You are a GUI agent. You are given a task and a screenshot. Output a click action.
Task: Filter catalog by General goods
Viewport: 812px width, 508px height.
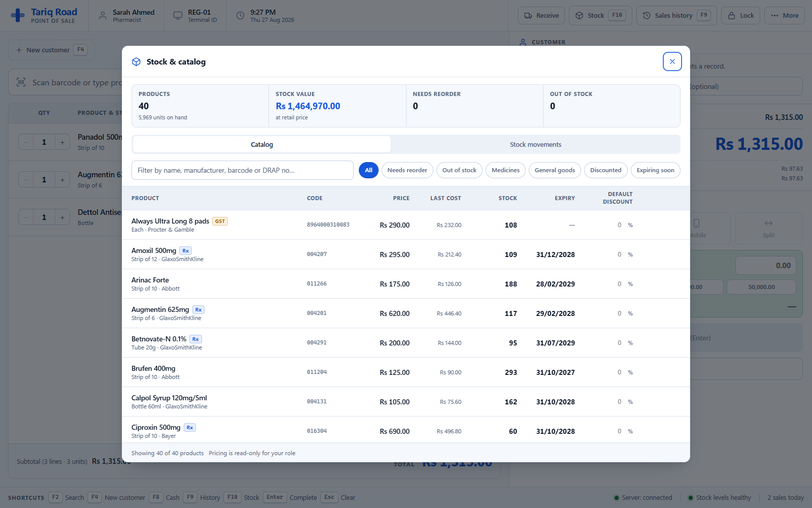point(555,170)
